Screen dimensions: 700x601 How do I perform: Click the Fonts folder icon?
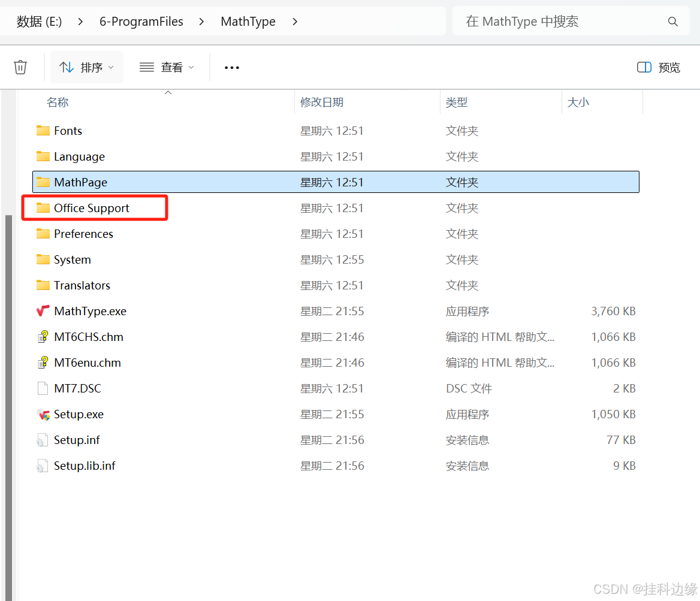tap(43, 131)
